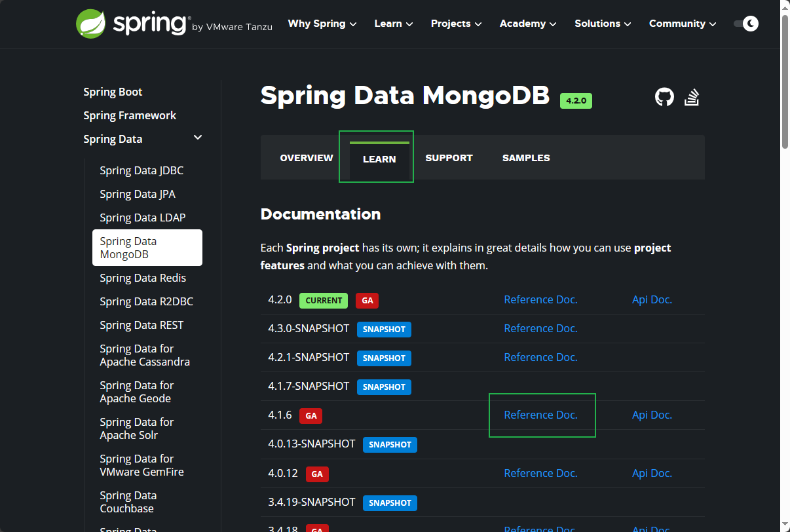Open the Stack Overflow icon
The image size is (790, 532).
(692, 98)
